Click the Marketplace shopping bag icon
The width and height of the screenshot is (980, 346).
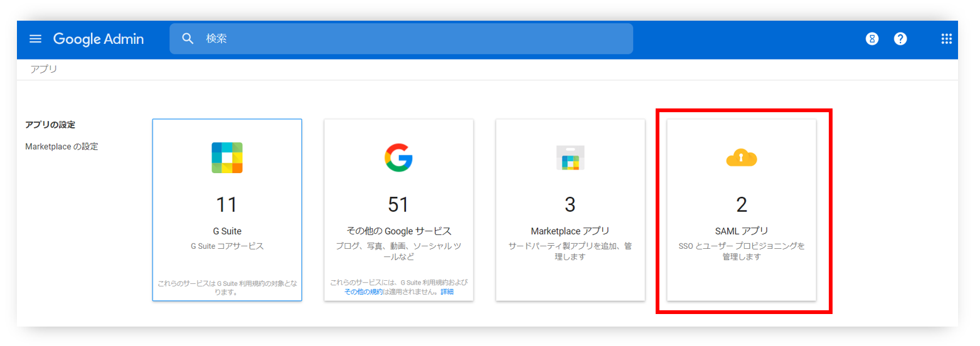pos(570,158)
